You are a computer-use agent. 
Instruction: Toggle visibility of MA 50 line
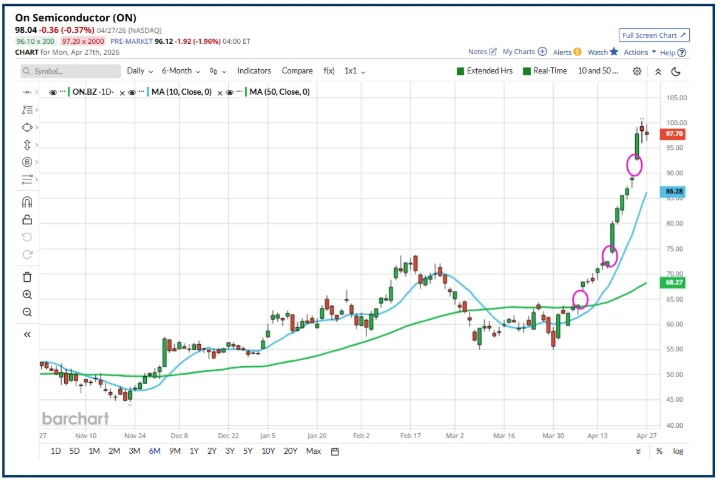click(x=230, y=92)
